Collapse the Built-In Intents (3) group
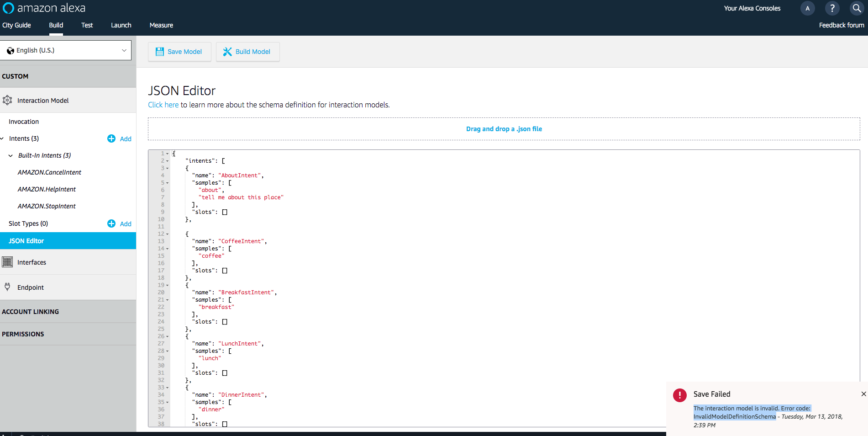The image size is (868, 436). pyautogui.click(x=11, y=156)
